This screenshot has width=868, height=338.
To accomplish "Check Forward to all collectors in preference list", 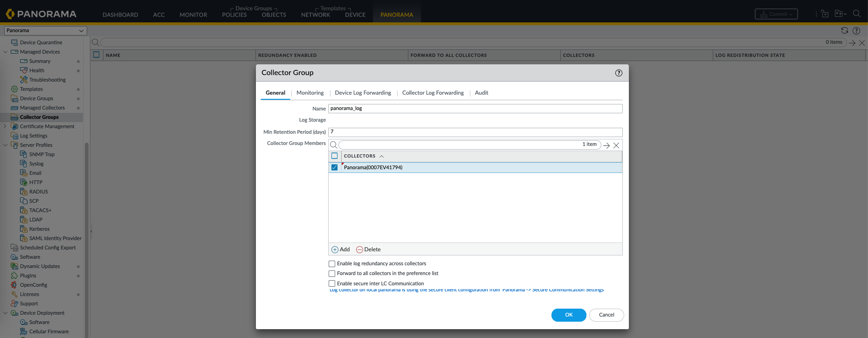I will point(332,274).
